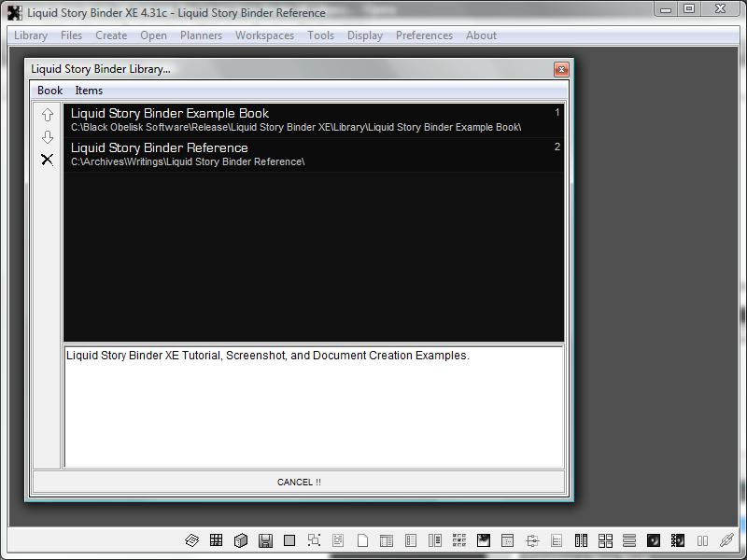Screen dimensions: 747x560
Task: Click the 3D box icon in bottom toolbar
Action: point(241,540)
